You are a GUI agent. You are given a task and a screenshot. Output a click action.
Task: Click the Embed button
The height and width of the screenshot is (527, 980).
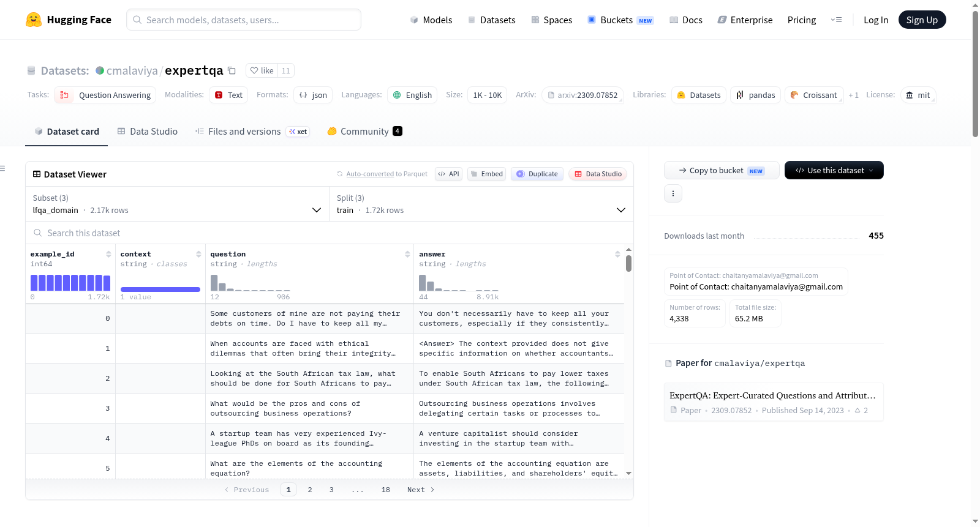[x=488, y=174]
